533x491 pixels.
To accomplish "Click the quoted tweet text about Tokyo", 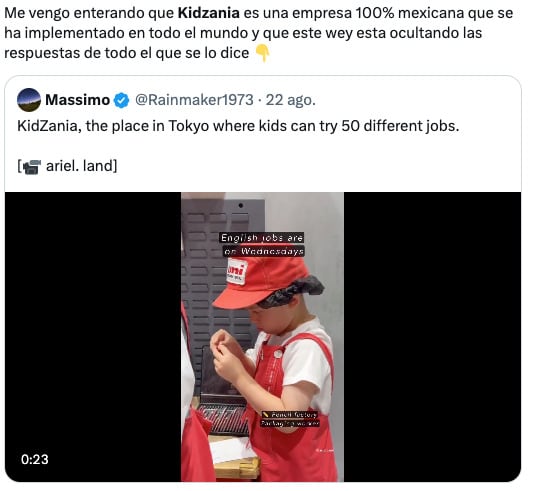I will point(238,126).
